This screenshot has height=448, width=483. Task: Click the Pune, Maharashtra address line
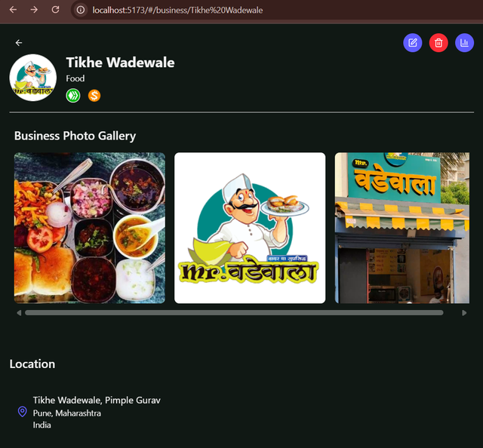pyautogui.click(x=67, y=413)
